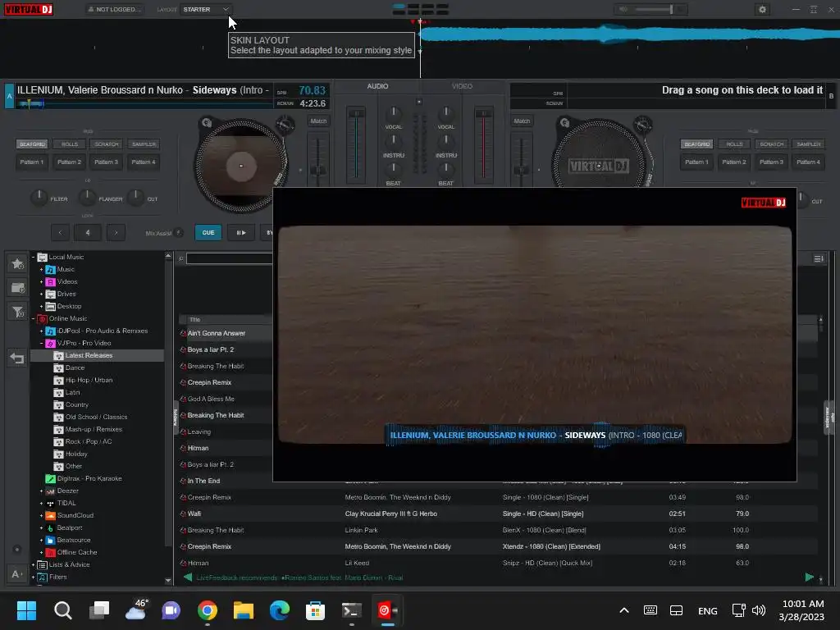Click into the browser search field

coord(230,258)
